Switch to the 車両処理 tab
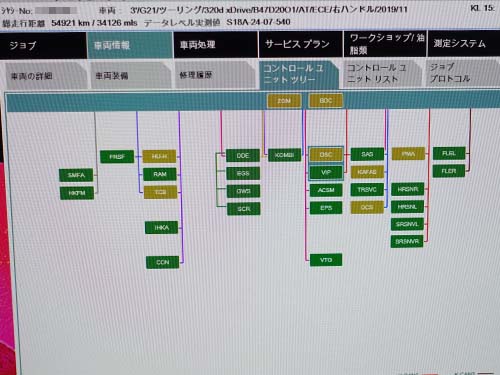This screenshot has width=500, height=375. (x=215, y=45)
